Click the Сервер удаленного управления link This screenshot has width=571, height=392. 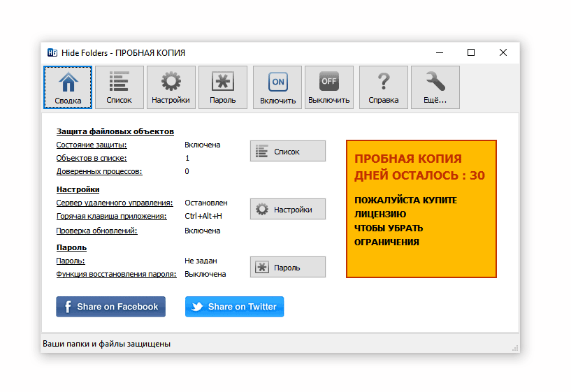coord(115,203)
